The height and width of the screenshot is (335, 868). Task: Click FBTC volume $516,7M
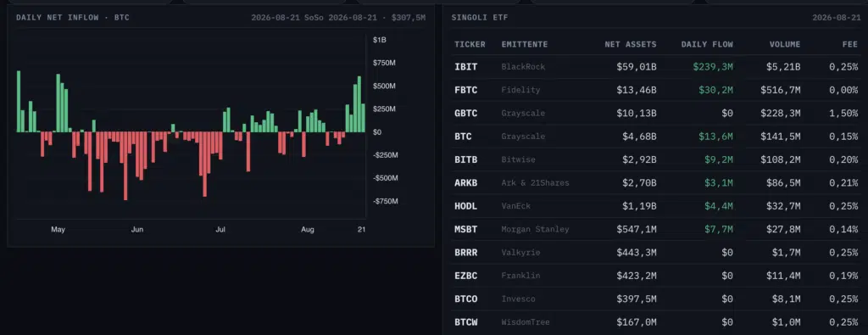(781, 90)
